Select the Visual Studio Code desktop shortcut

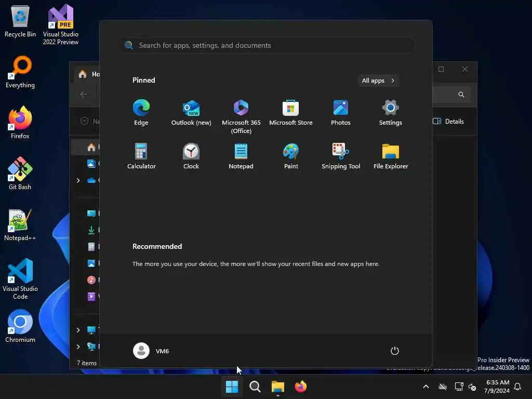(x=20, y=279)
